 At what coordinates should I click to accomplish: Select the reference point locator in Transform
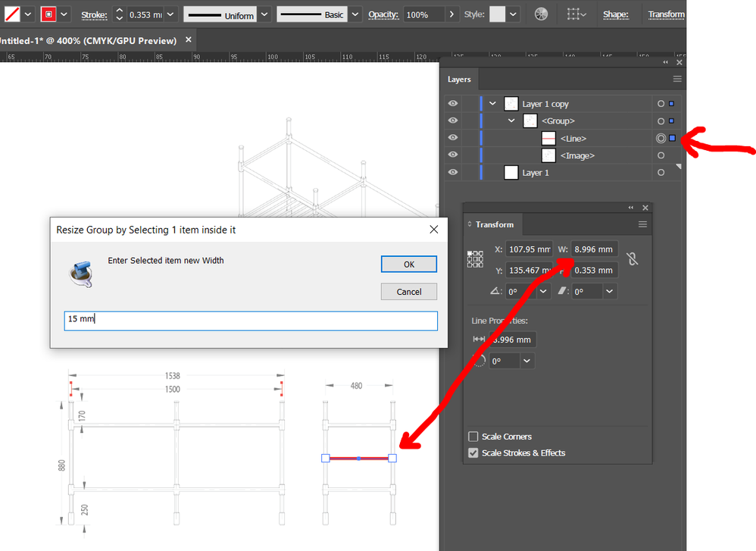(x=475, y=259)
